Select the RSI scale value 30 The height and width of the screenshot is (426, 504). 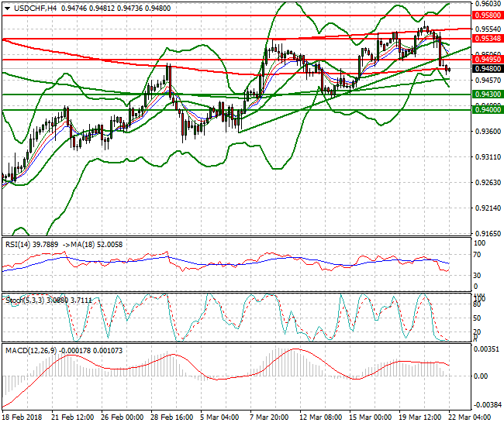coord(478,276)
